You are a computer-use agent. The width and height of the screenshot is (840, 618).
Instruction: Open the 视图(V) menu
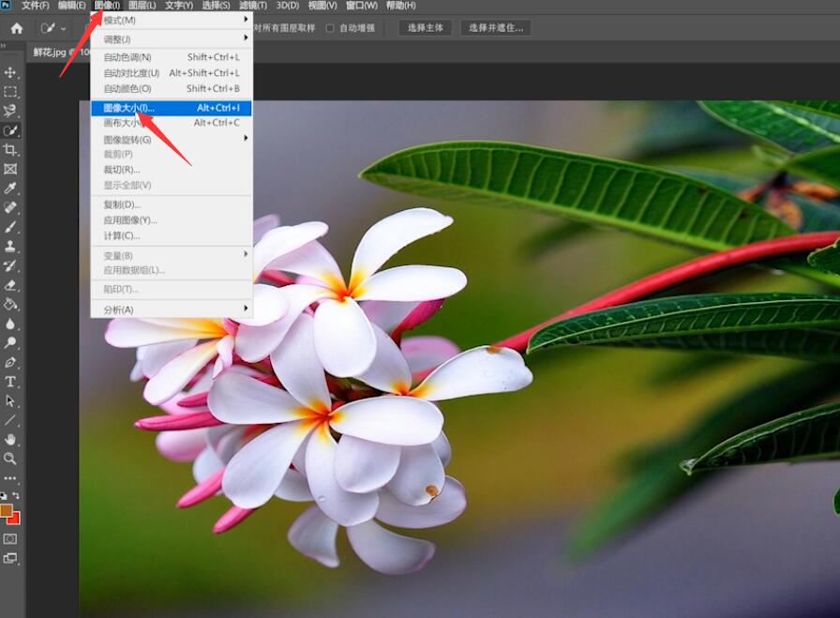click(322, 6)
